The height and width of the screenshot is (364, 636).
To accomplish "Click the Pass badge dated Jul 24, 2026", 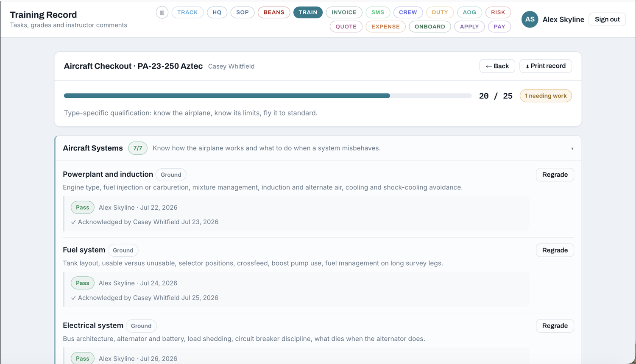I will pyautogui.click(x=83, y=283).
